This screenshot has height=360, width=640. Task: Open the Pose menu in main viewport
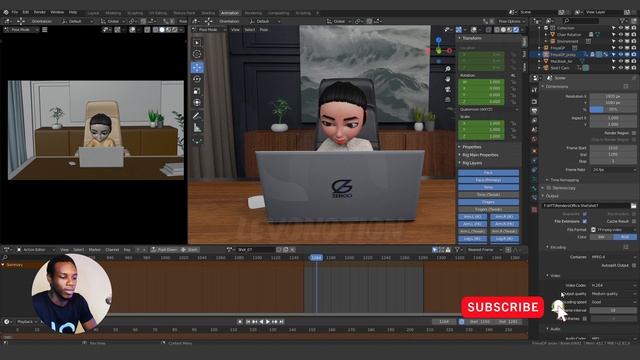[x=264, y=30]
